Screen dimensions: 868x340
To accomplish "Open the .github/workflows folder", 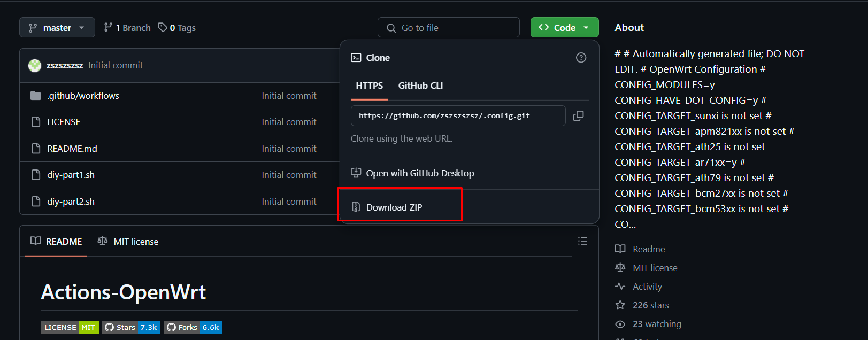I will (x=83, y=96).
